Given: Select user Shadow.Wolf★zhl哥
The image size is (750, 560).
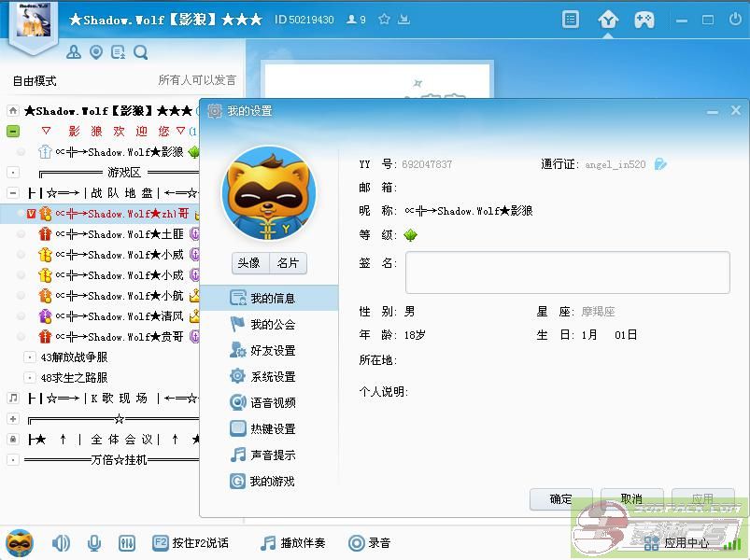Looking at the screenshot, I should point(100,214).
